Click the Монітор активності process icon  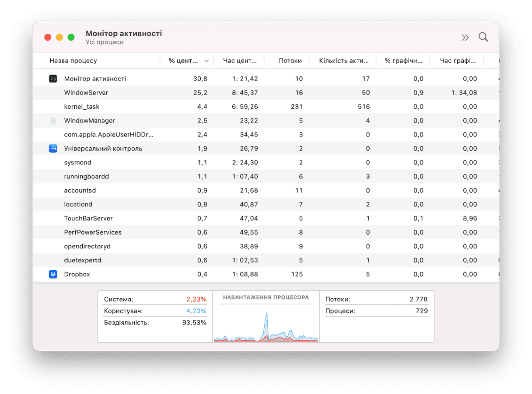pos(53,79)
